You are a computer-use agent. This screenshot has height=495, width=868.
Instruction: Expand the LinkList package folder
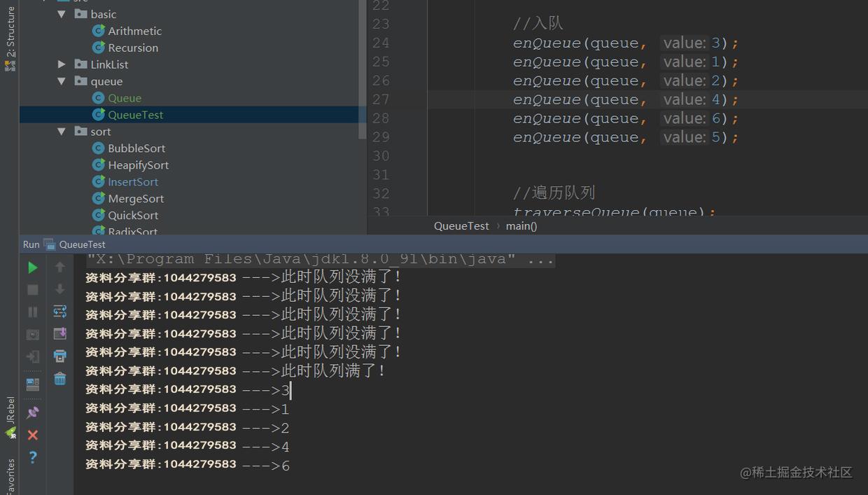[x=62, y=64]
